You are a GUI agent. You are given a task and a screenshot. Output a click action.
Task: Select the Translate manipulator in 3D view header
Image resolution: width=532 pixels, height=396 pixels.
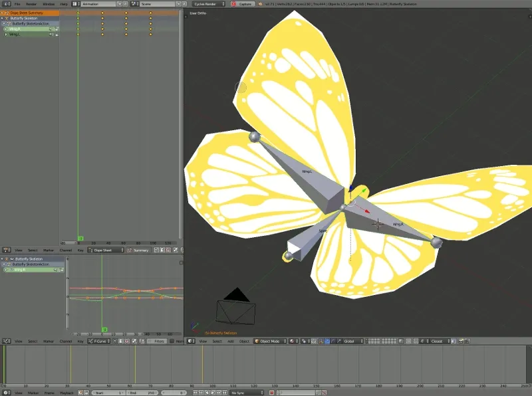328,340
